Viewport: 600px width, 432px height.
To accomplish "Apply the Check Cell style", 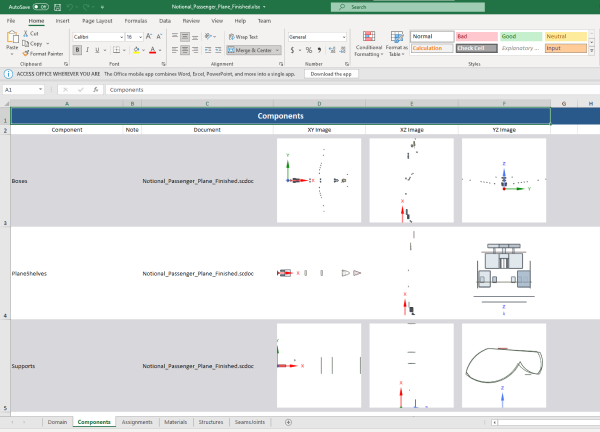I will coord(476,48).
